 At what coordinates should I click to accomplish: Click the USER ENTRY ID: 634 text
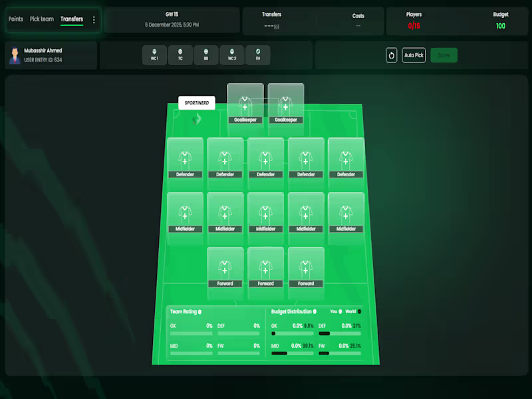pos(43,60)
